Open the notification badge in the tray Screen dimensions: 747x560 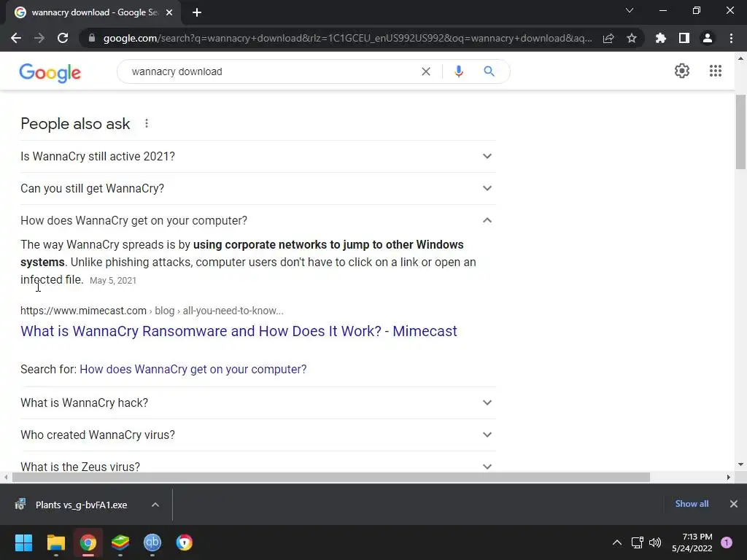pyautogui.click(x=727, y=542)
